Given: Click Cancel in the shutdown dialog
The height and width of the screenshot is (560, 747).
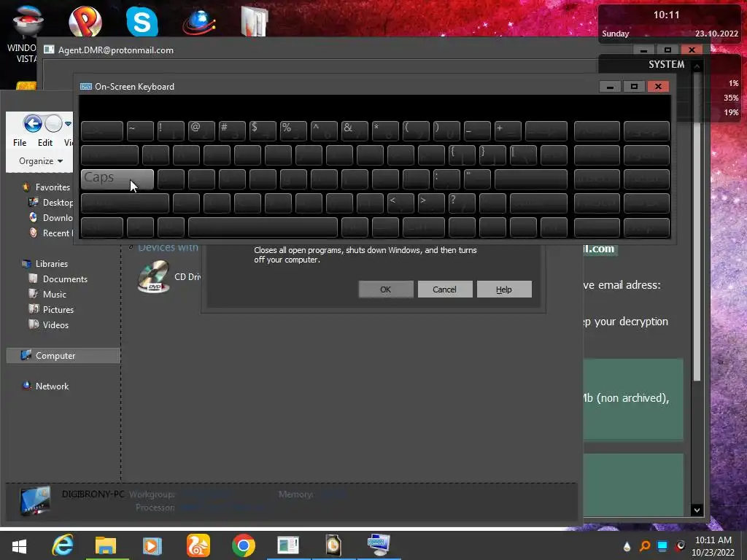Looking at the screenshot, I should pos(445,289).
